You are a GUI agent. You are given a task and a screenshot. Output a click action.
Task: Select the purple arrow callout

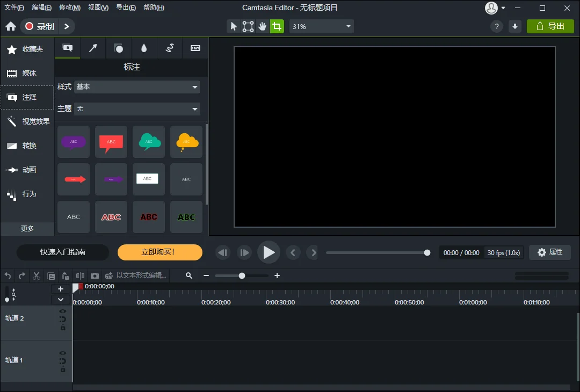pyautogui.click(x=111, y=179)
